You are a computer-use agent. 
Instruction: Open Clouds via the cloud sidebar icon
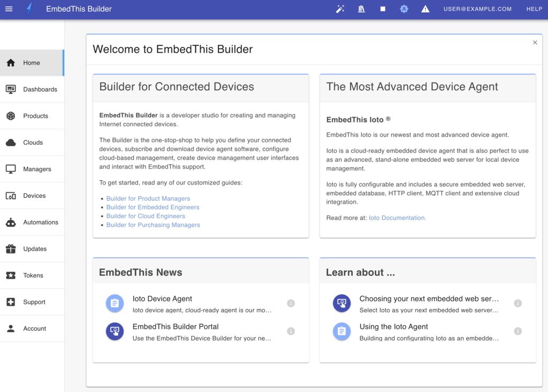point(11,142)
